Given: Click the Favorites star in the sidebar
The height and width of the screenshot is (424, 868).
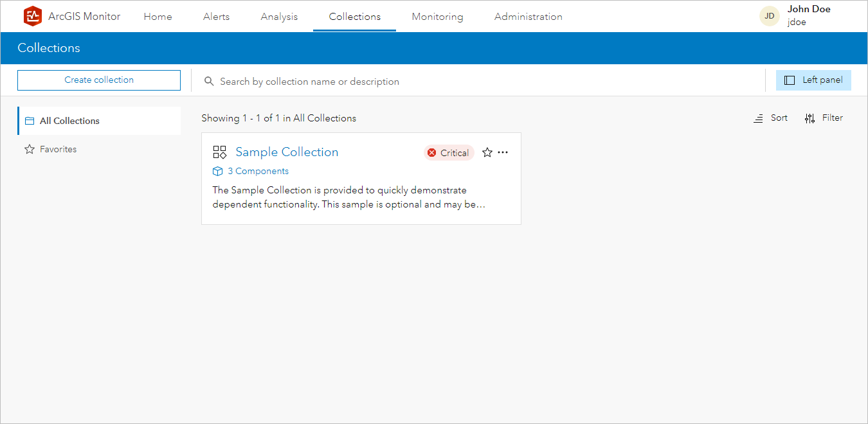Looking at the screenshot, I should (x=30, y=148).
